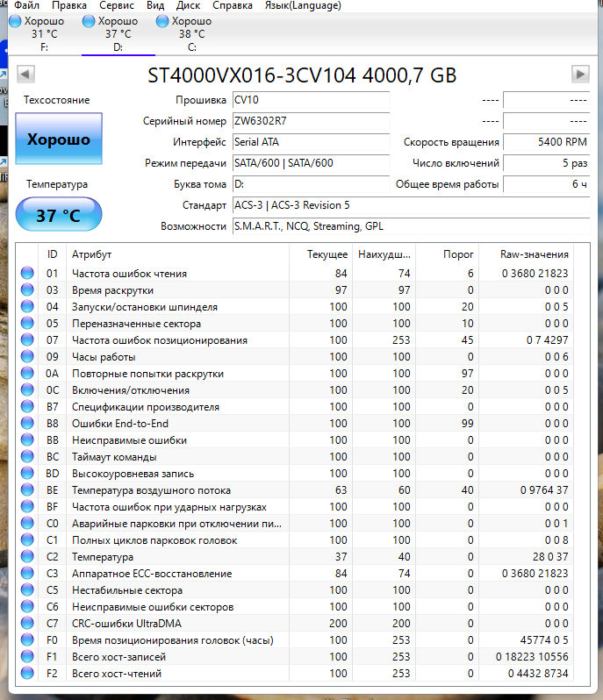Go to next disk with right arrow
Screen dimensions: 603x700
click(580, 74)
